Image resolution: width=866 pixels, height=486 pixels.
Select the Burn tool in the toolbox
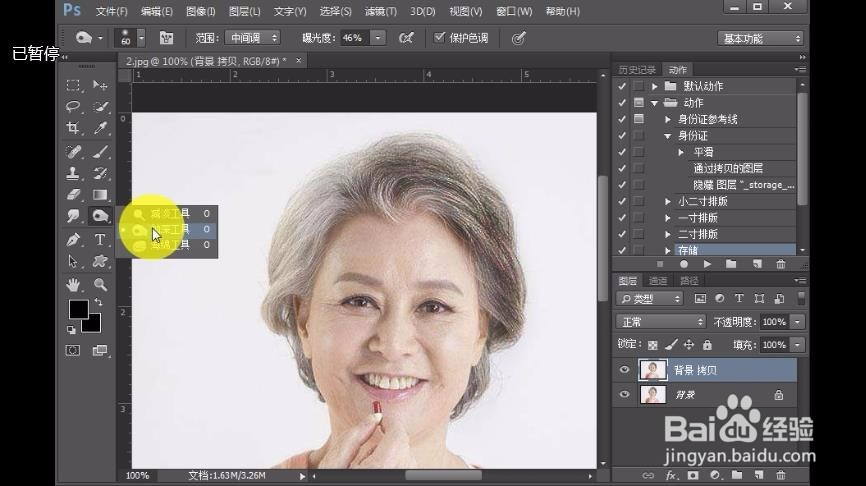[x=100, y=215]
